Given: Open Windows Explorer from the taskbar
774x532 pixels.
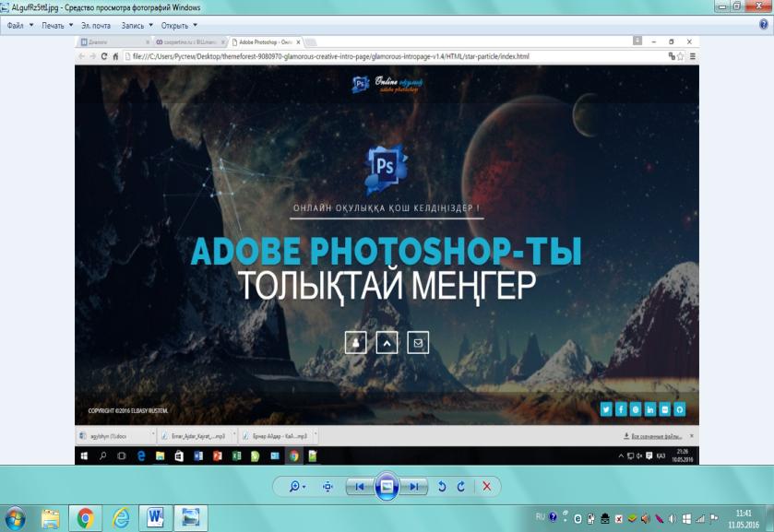Looking at the screenshot, I should (x=51, y=518).
